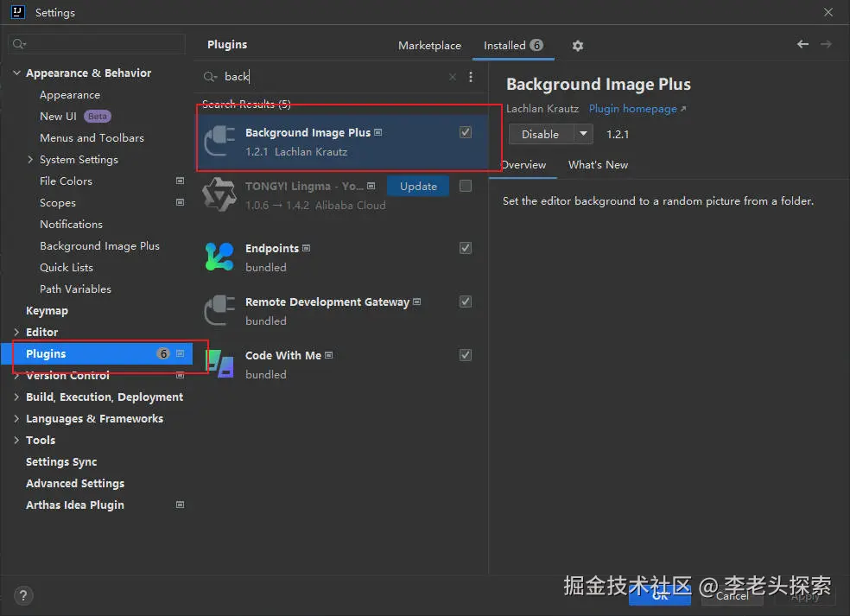
Task: Open Notifications settings
Action: [x=71, y=224]
